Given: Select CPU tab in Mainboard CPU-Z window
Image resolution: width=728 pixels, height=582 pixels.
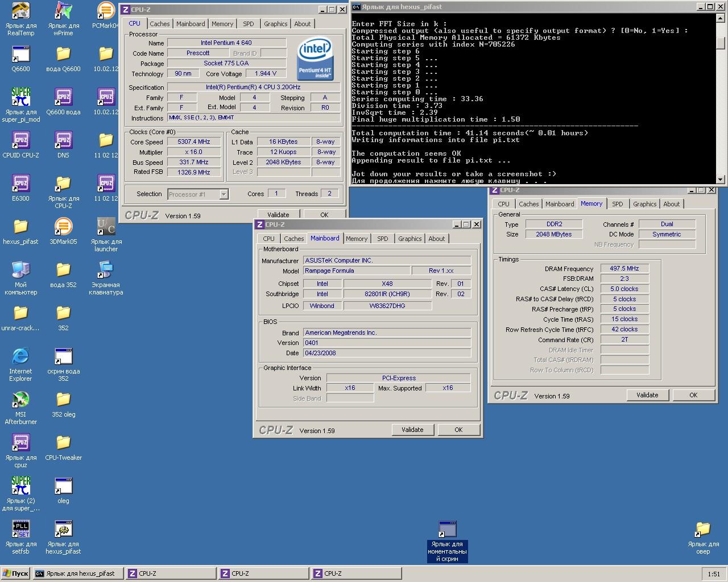Looking at the screenshot, I should tap(269, 239).
